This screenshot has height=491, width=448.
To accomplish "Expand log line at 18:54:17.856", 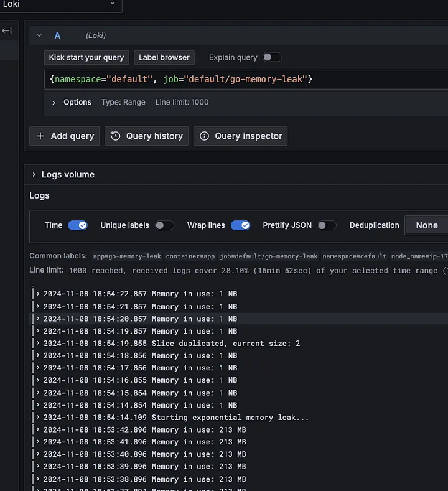I will tap(38, 368).
